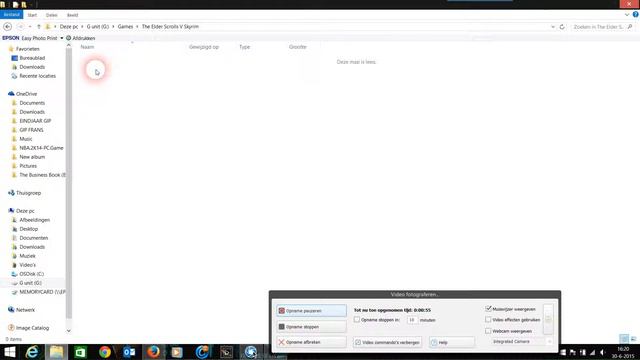
Task: Click the OneDrive cloud icon
Action: 11,94
